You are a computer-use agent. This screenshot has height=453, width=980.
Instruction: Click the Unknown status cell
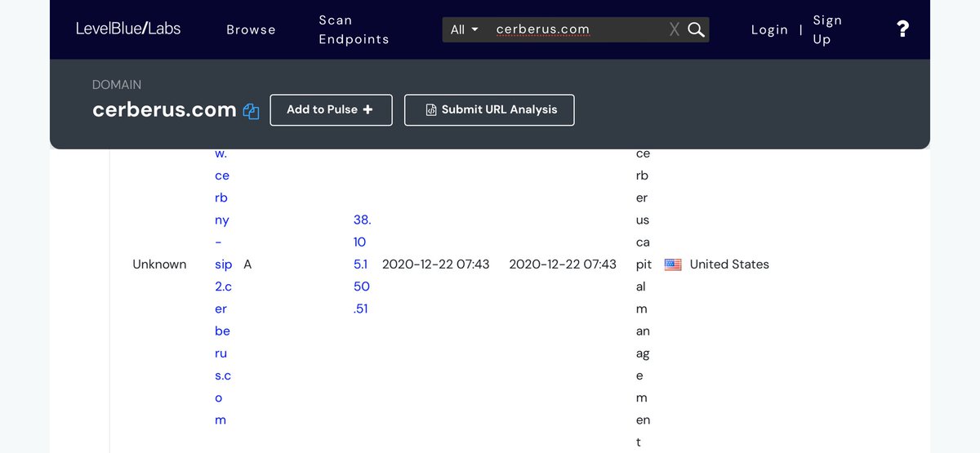[x=159, y=264]
